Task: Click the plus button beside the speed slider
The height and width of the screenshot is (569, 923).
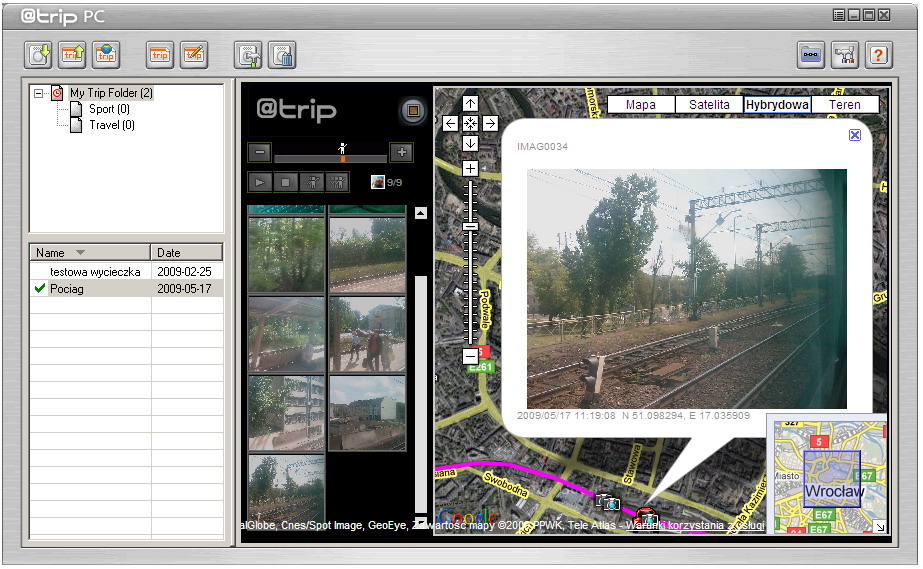Action: pos(401,152)
